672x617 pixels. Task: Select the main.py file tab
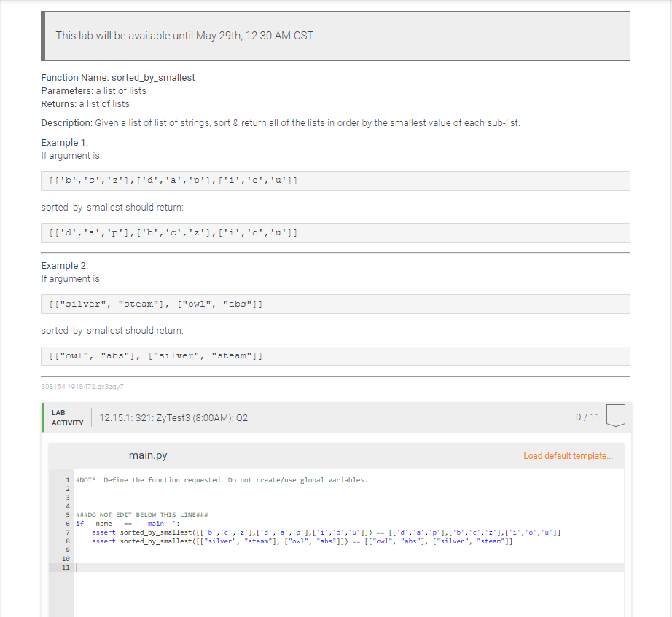pos(149,455)
